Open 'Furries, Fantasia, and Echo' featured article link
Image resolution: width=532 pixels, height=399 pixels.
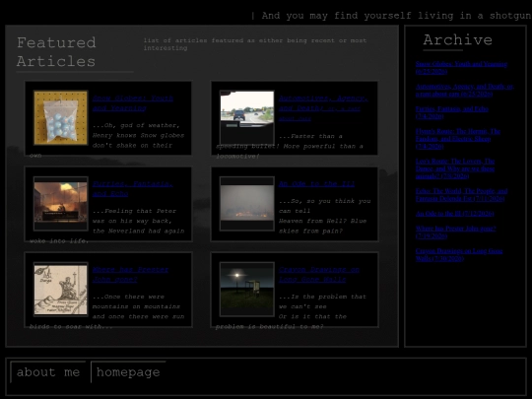133,188
